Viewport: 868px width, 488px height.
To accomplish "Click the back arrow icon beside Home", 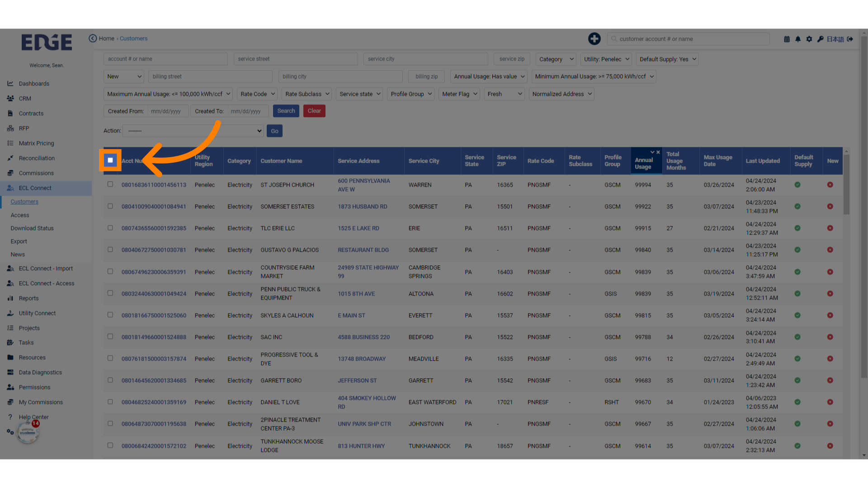I will pyautogui.click(x=93, y=38).
